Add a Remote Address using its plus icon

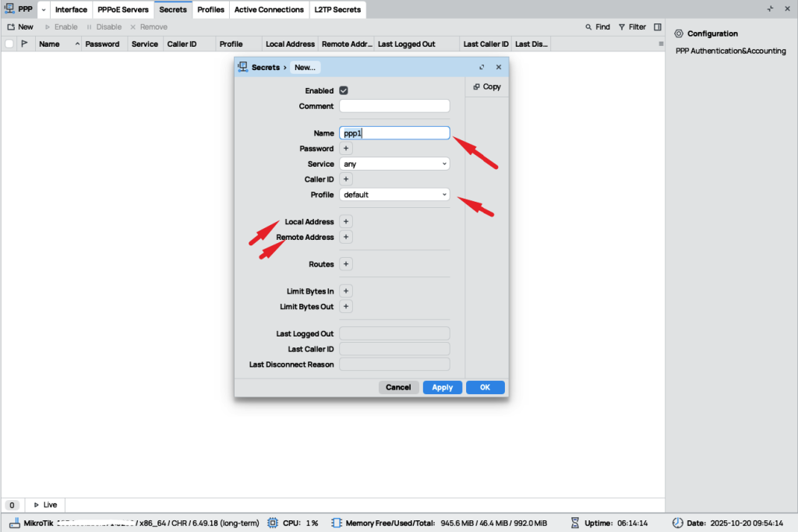coord(347,237)
